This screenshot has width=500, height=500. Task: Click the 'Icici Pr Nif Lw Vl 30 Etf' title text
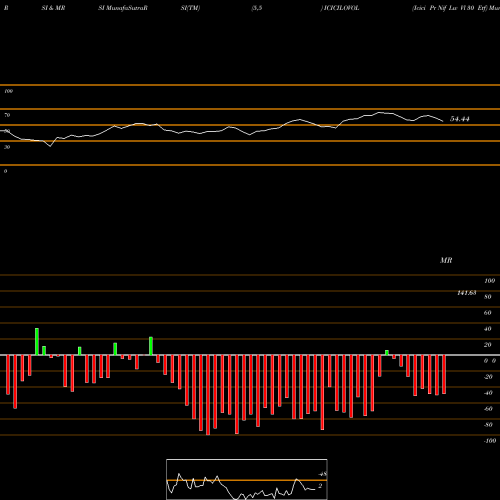click(x=450, y=8)
